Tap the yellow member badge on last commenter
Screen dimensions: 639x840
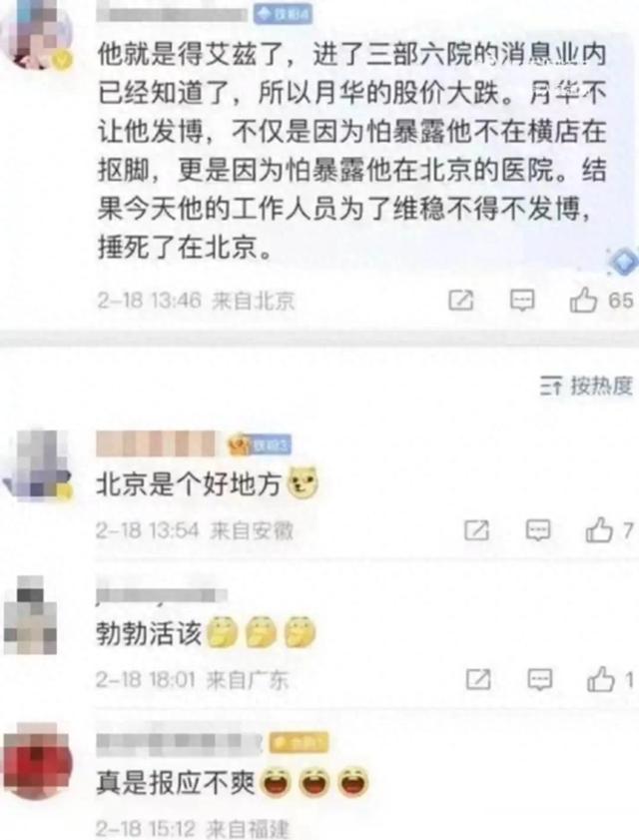click(x=299, y=742)
